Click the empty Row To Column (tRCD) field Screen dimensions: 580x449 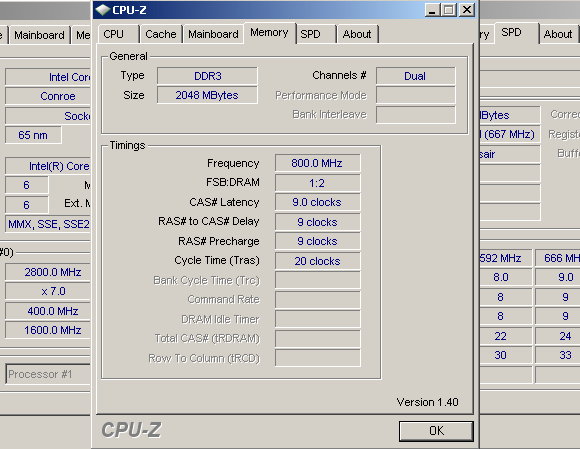[317, 358]
